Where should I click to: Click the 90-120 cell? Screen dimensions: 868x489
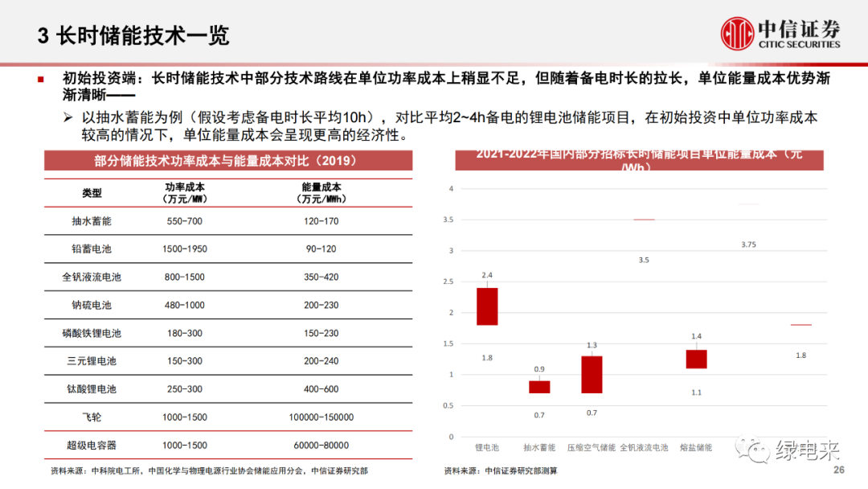321,249
